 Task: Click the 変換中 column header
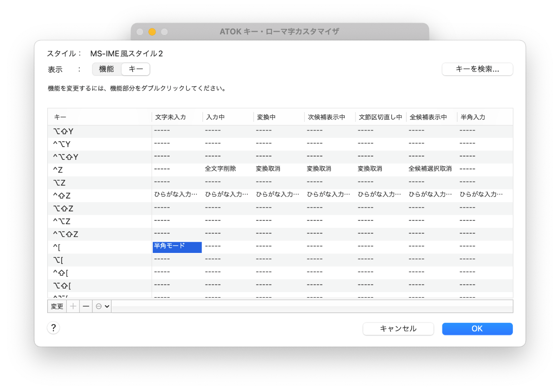279,117
